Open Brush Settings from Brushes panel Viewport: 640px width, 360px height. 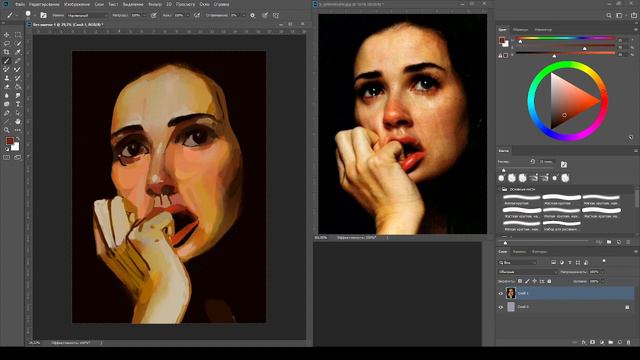point(564,164)
